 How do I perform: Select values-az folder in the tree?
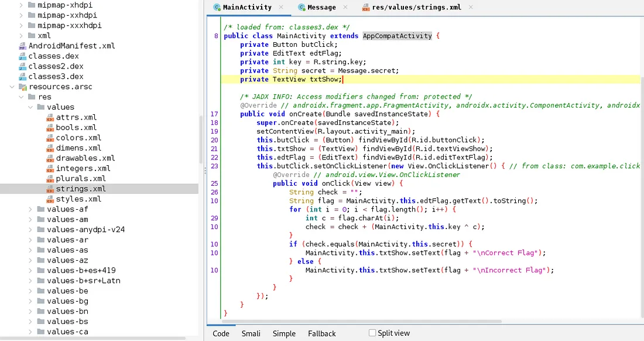coord(67,261)
